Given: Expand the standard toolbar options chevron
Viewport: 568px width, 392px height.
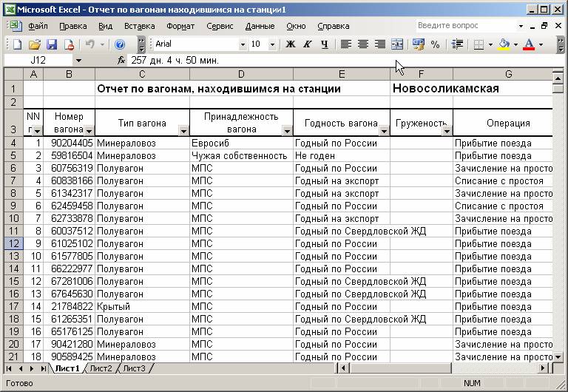Looking at the screenshot, I should click(x=142, y=44).
